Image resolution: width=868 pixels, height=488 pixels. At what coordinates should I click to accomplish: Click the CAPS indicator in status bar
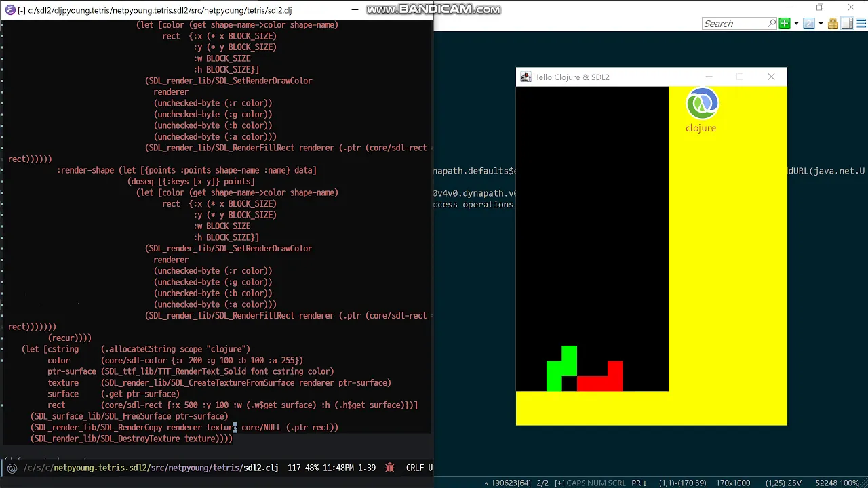click(577, 483)
